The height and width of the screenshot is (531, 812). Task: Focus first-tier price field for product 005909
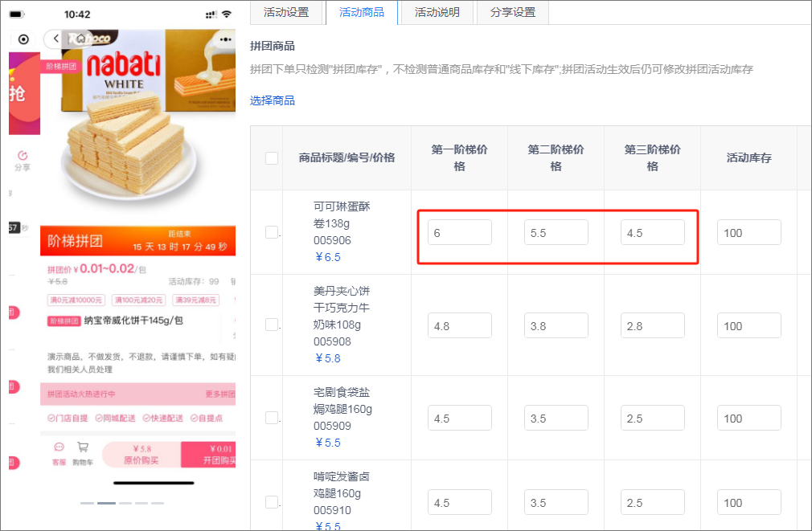[x=460, y=419]
